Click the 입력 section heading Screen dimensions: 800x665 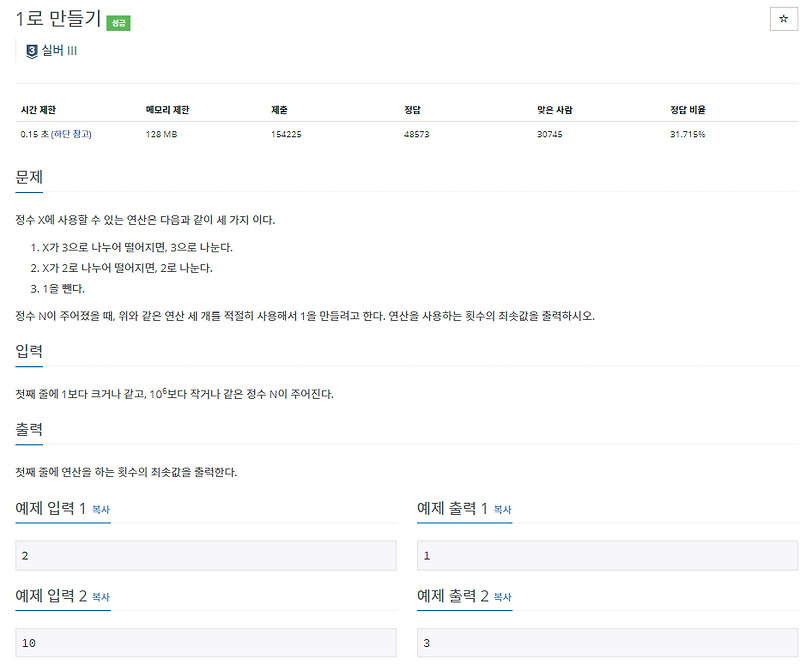[x=28, y=352]
